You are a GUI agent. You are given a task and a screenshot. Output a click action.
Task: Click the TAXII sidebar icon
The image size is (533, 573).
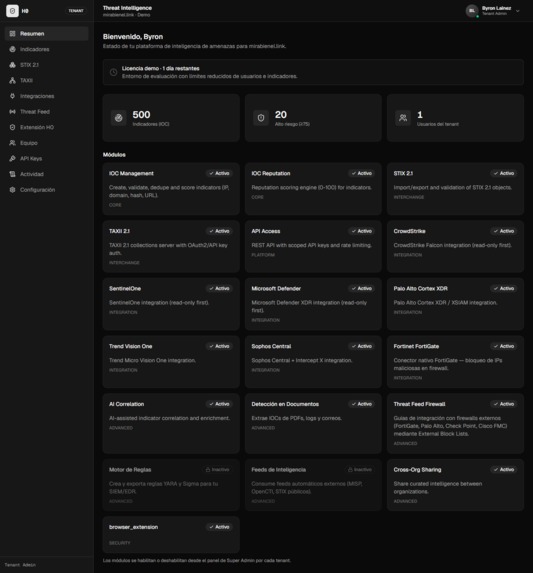[12, 80]
